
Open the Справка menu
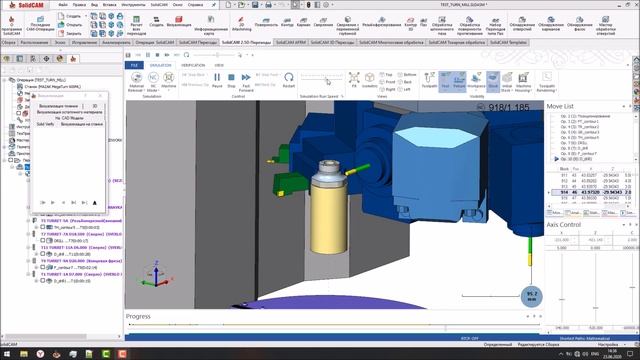pyautogui.click(x=195, y=5)
